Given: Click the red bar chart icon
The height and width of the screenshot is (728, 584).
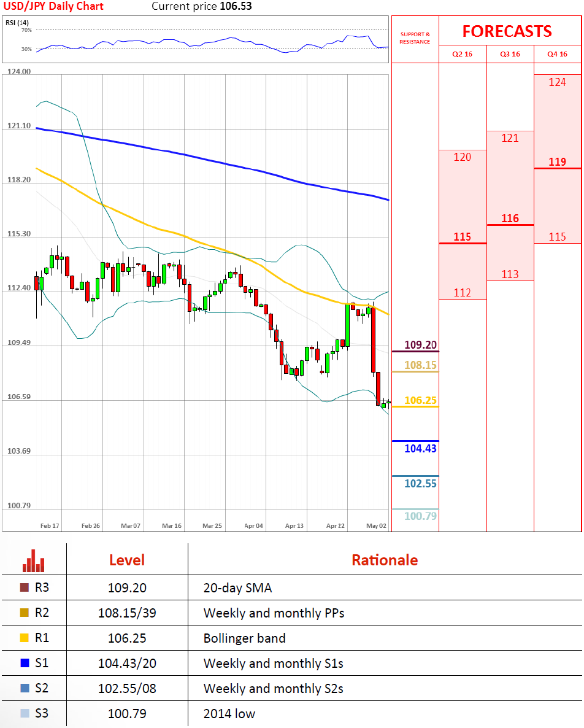Looking at the screenshot, I should (x=33, y=561).
